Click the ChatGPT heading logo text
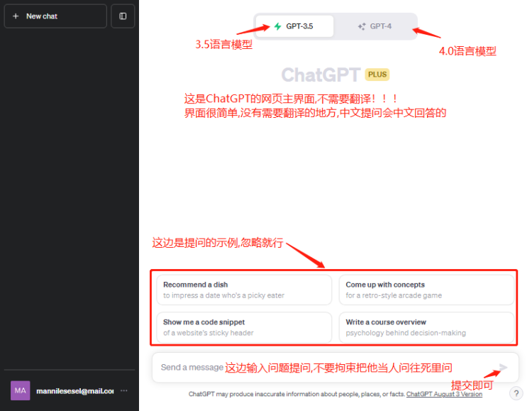532x411 pixels. pyautogui.click(x=321, y=75)
